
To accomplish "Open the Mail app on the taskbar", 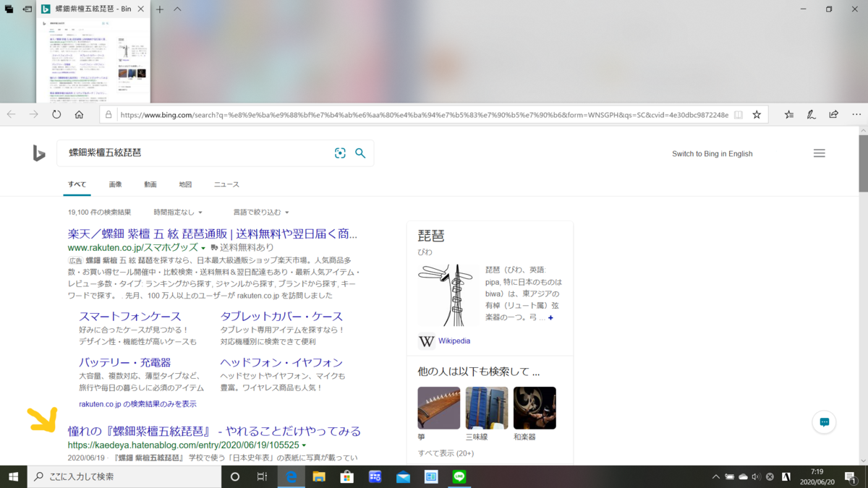I will click(403, 477).
